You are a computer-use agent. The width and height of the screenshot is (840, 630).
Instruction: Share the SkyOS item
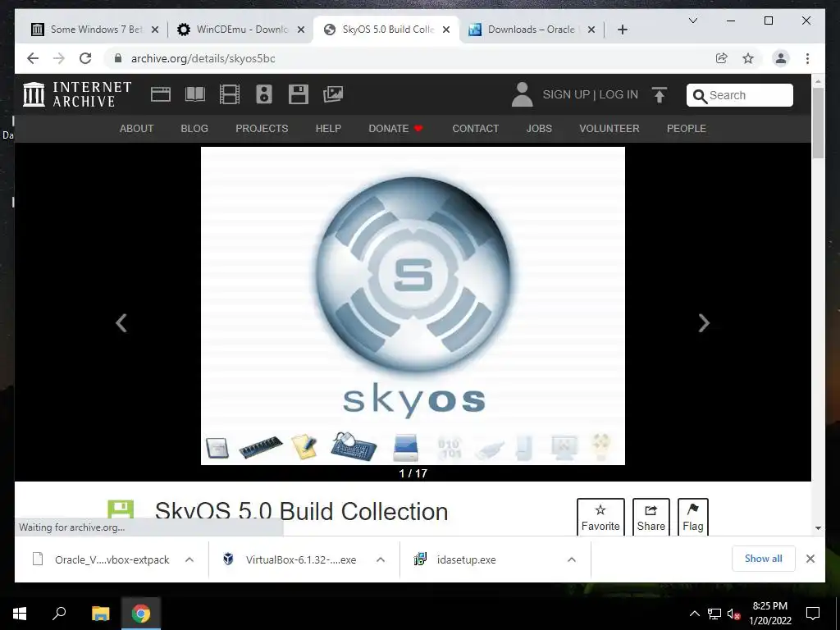click(651, 517)
